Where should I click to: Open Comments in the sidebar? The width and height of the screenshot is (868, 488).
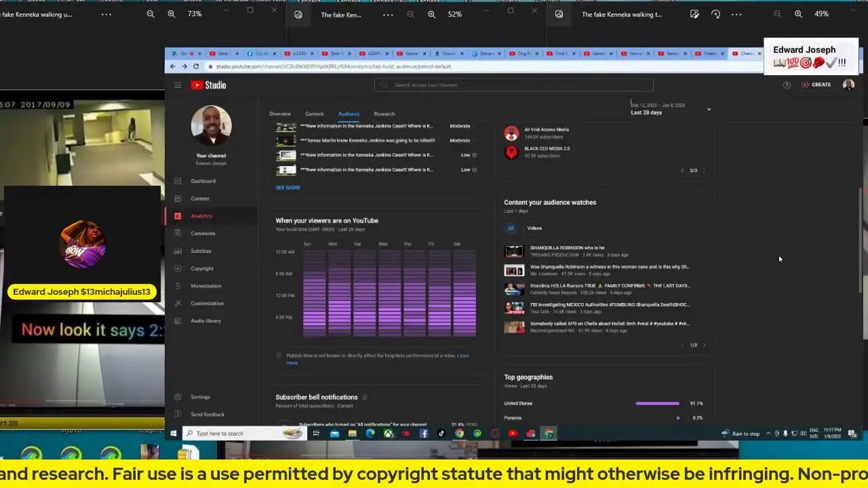(203, 233)
